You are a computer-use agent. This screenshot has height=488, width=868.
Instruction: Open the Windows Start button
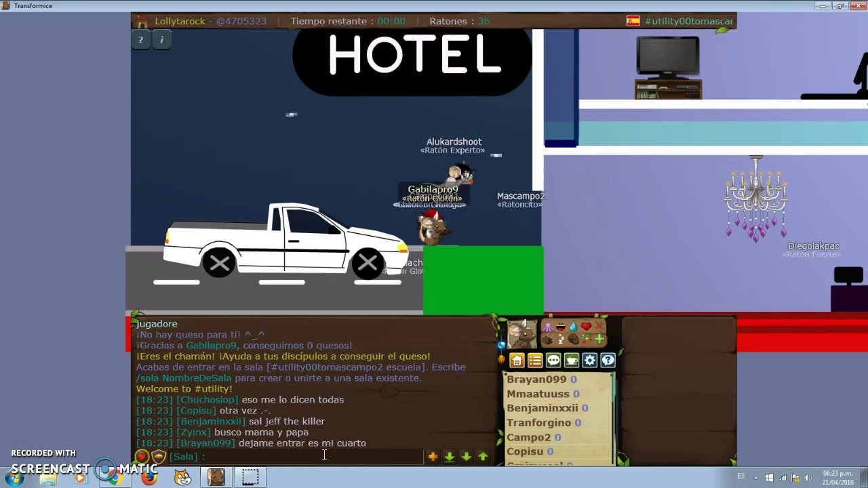pos(14,477)
